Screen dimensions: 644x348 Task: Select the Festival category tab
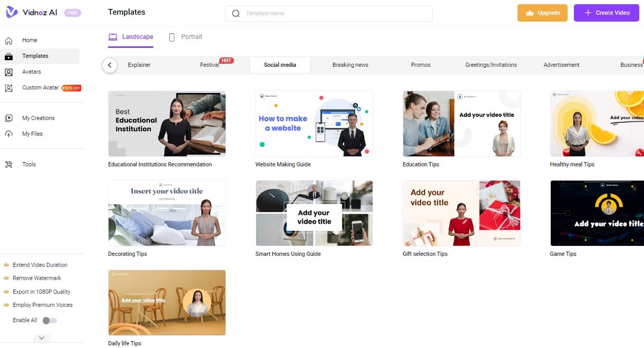click(209, 65)
